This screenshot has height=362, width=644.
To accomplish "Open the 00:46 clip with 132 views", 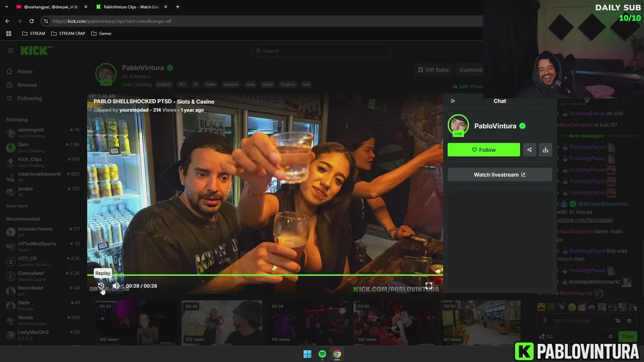I will (222, 322).
